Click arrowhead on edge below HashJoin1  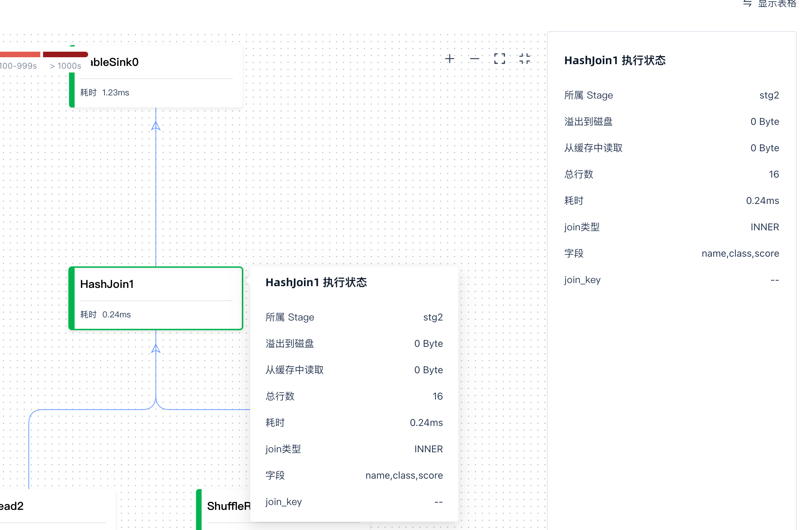point(156,348)
